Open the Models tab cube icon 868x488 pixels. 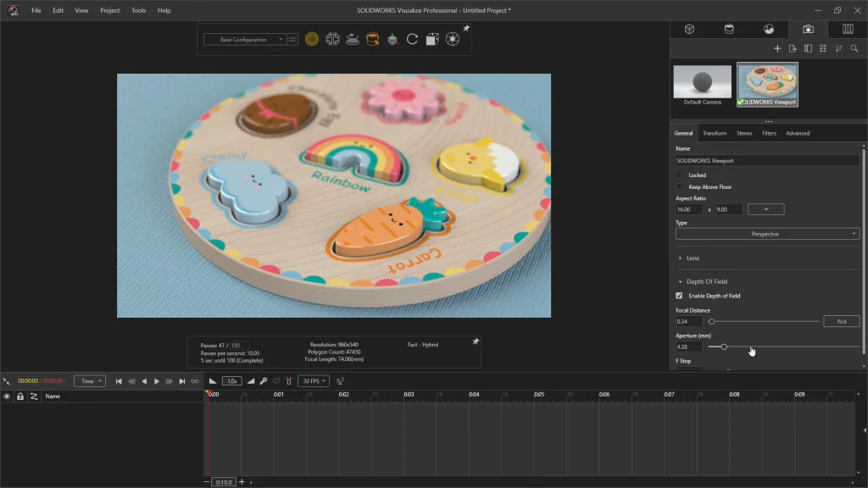tap(689, 29)
